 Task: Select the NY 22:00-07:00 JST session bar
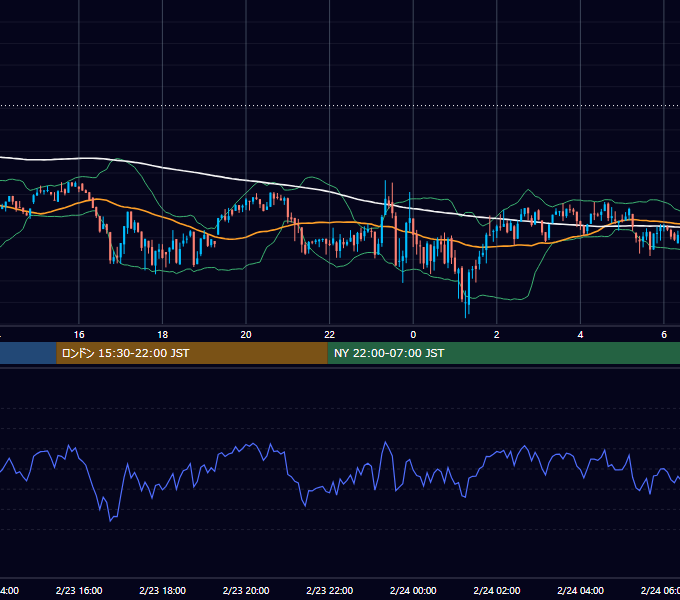point(503,353)
